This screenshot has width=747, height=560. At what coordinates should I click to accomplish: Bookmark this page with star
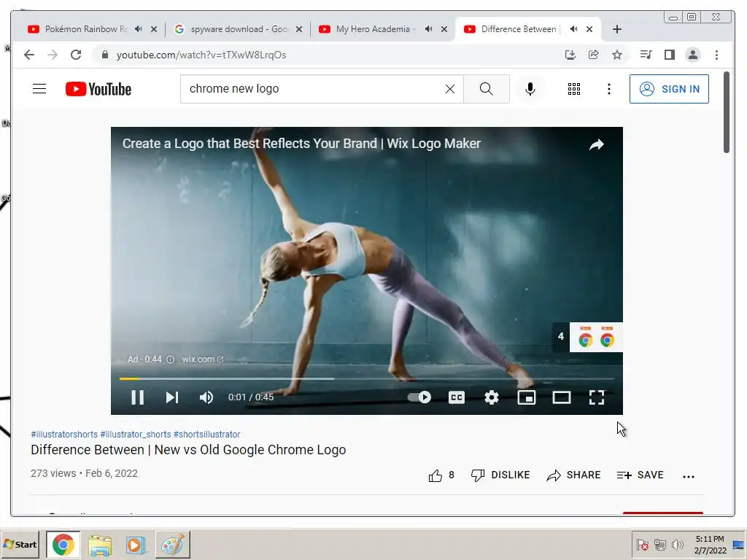617,55
